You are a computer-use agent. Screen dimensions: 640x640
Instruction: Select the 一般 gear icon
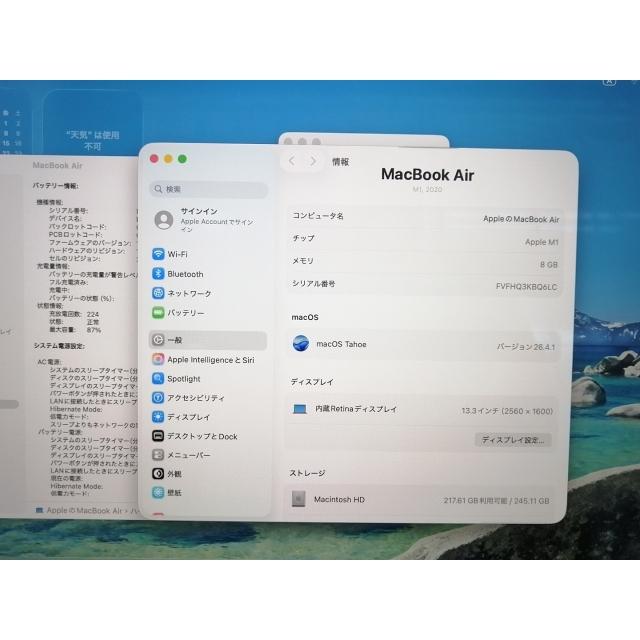[x=158, y=340]
